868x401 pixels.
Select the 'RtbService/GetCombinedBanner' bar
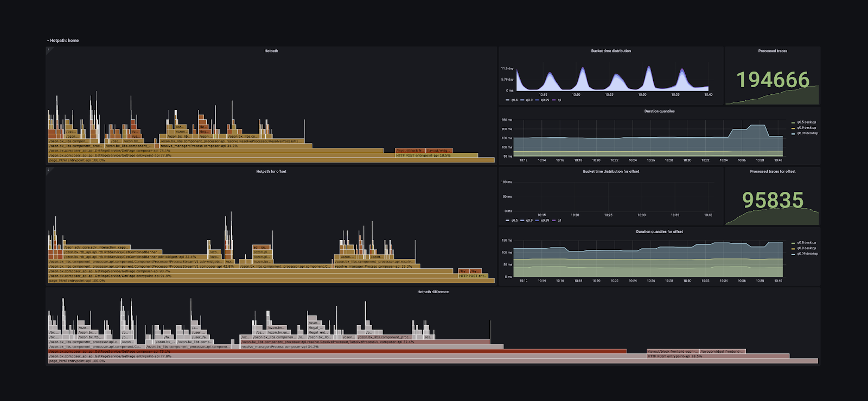coord(112,252)
